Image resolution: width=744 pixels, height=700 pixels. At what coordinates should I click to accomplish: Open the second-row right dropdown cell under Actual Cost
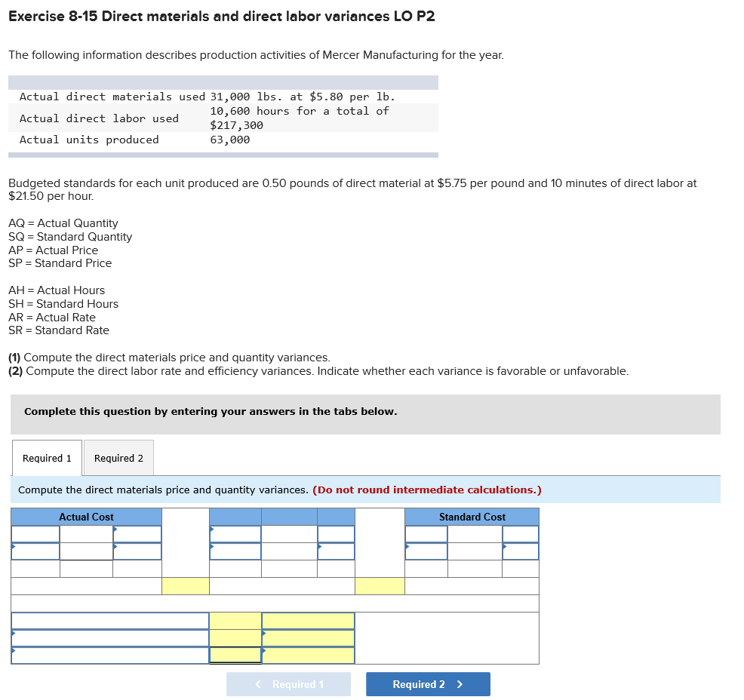coord(137,551)
